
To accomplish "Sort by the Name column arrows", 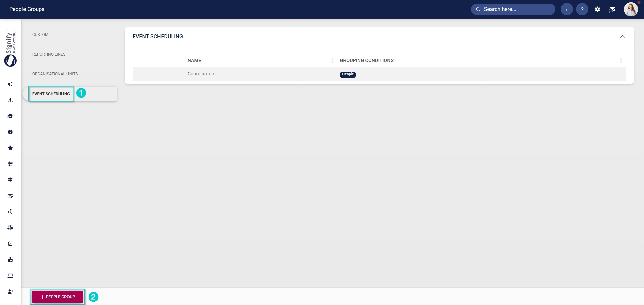I will click(x=332, y=60).
